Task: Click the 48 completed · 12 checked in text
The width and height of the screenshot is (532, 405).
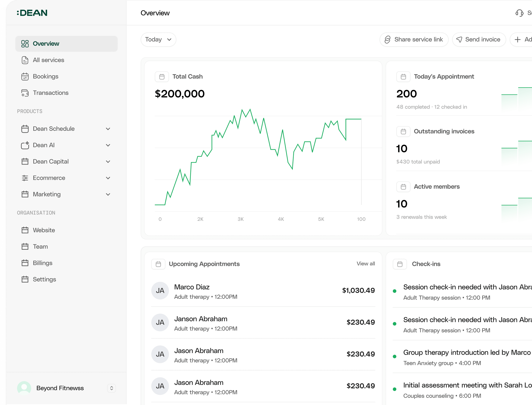Action: click(x=432, y=107)
